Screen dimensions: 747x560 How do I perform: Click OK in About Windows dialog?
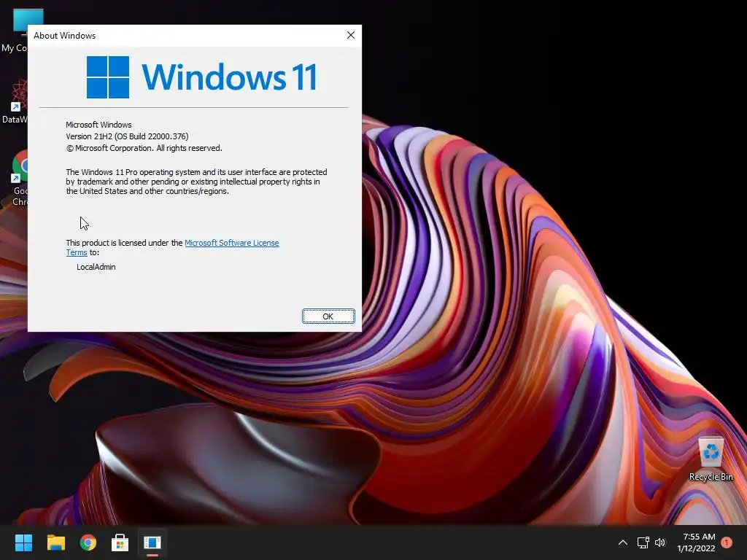click(328, 316)
